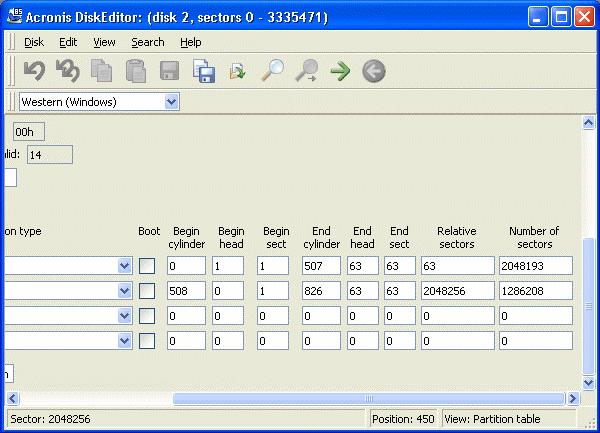Click the vertical scrollbar up arrow
The height and width of the screenshot is (433, 600).
click(589, 123)
